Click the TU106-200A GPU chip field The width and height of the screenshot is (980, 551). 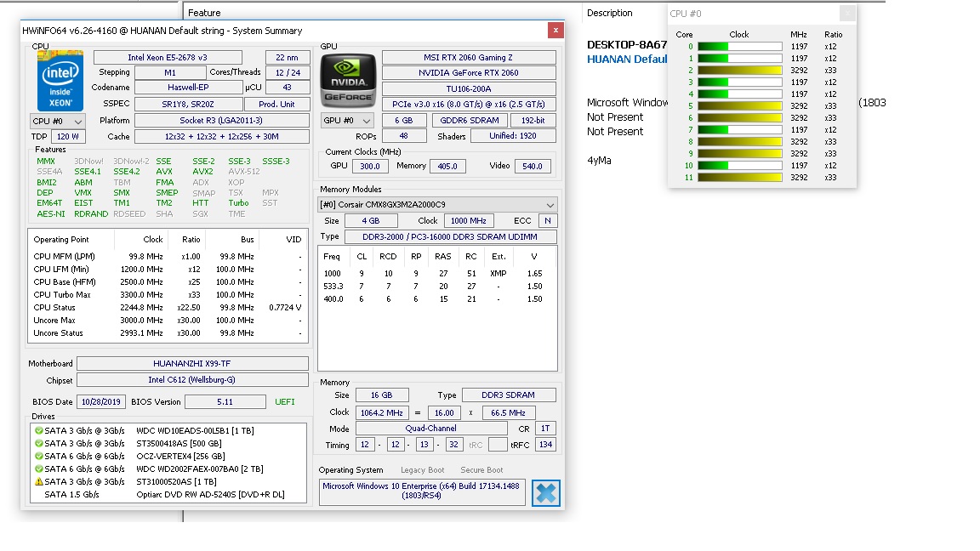(x=469, y=88)
